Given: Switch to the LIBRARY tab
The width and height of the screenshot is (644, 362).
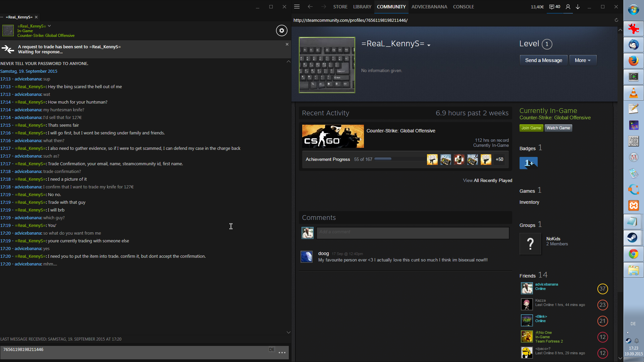Looking at the screenshot, I should 362,7.
